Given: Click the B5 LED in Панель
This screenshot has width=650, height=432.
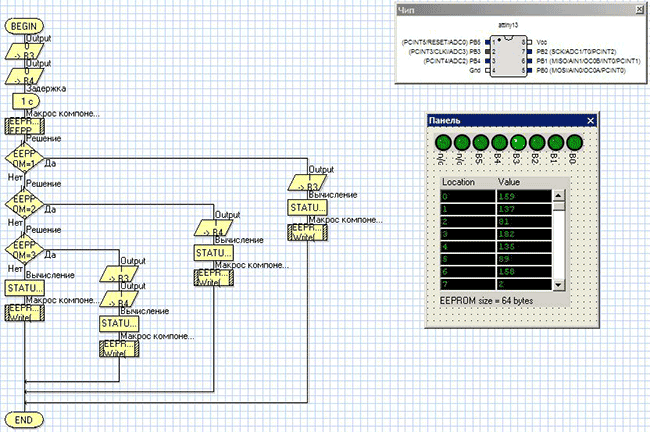Looking at the screenshot, I should [x=481, y=143].
